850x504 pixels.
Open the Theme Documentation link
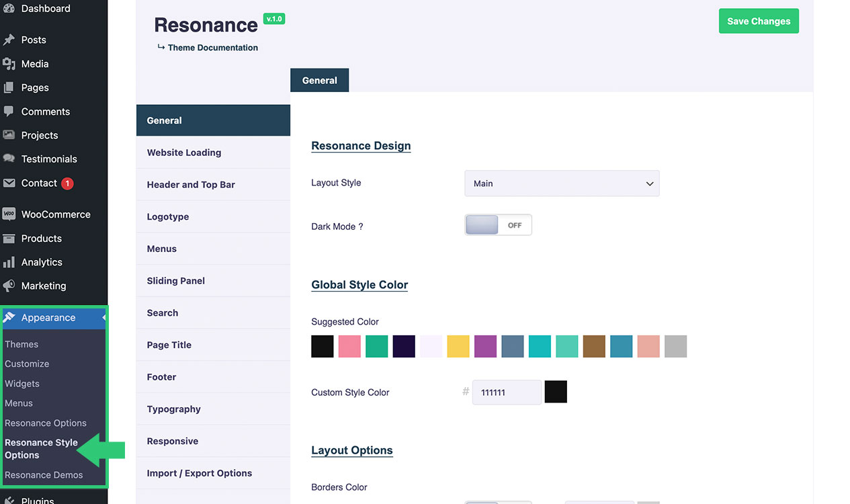[212, 48]
